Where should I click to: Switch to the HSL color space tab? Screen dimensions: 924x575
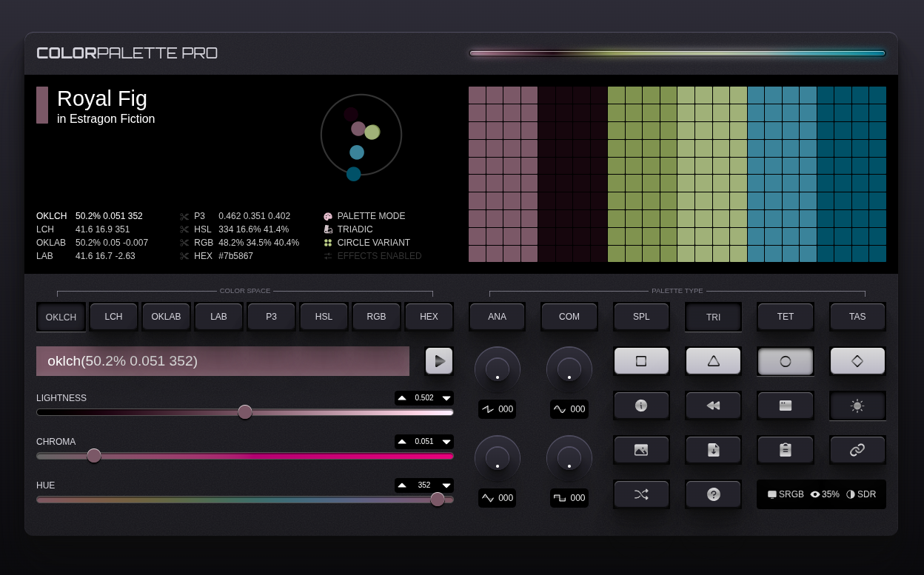324,317
